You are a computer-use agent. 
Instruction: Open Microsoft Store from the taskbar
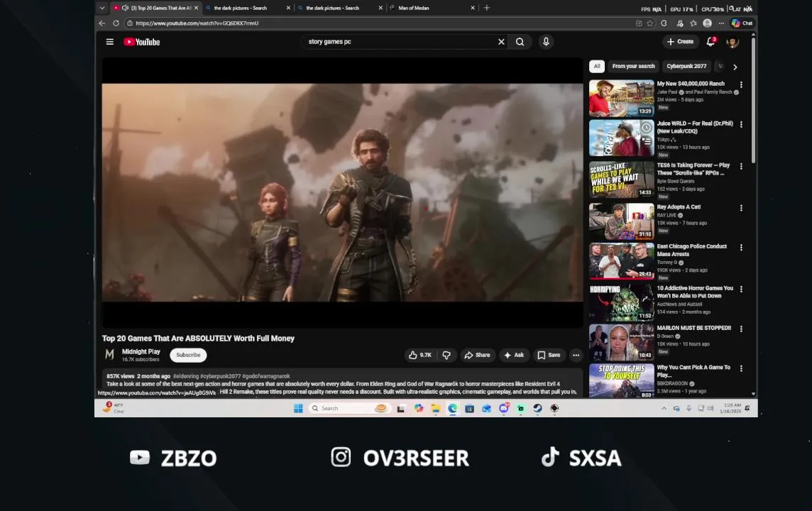[x=469, y=409]
